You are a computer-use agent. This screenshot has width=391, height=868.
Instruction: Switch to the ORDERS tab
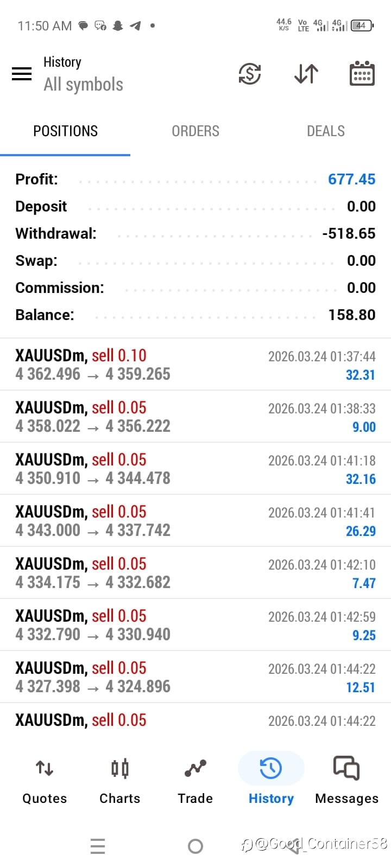click(195, 131)
